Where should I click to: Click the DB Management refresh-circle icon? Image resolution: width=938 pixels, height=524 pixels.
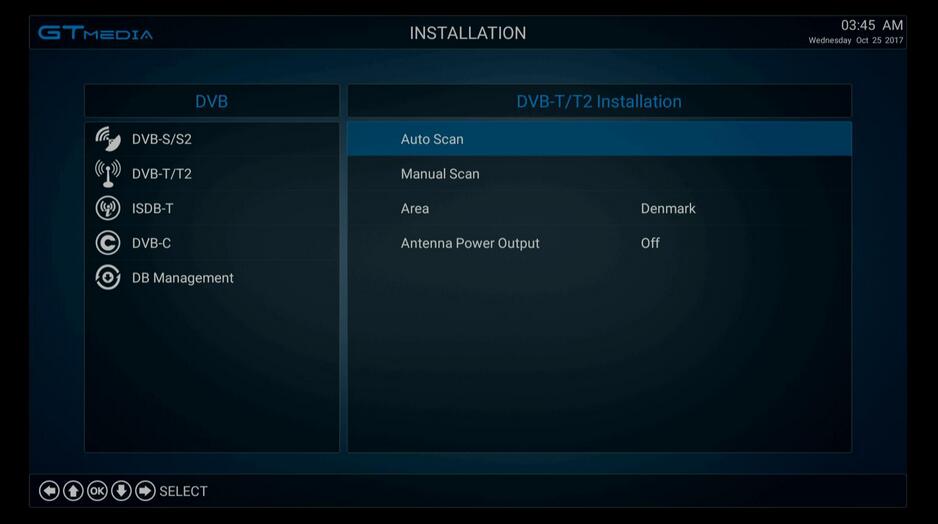(108, 278)
